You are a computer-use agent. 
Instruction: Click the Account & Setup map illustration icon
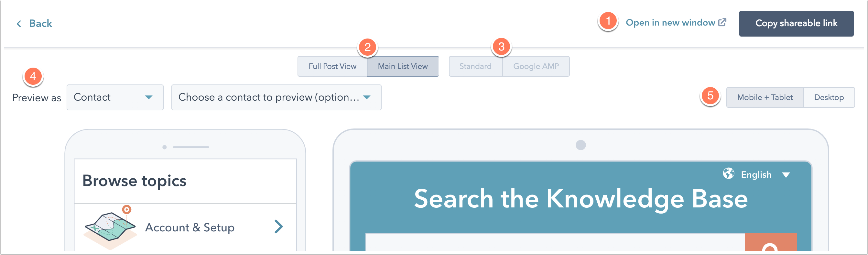coord(110,228)
